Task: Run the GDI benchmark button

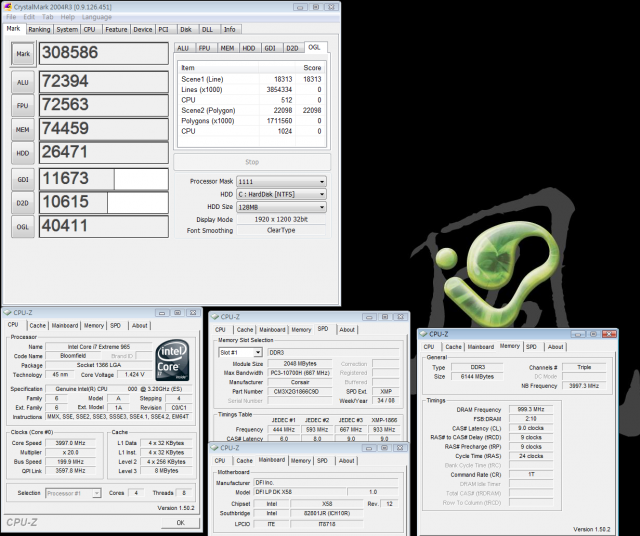Action: pyautogui.click(x=23, y=179)
